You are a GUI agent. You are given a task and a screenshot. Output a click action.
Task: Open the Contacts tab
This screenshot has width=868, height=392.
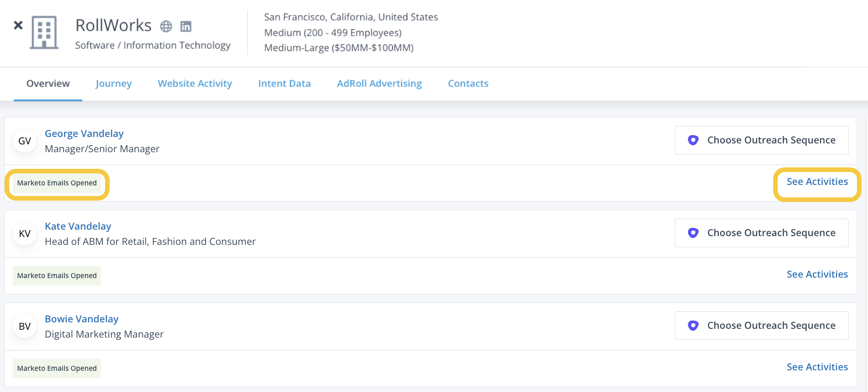point(468,83)
